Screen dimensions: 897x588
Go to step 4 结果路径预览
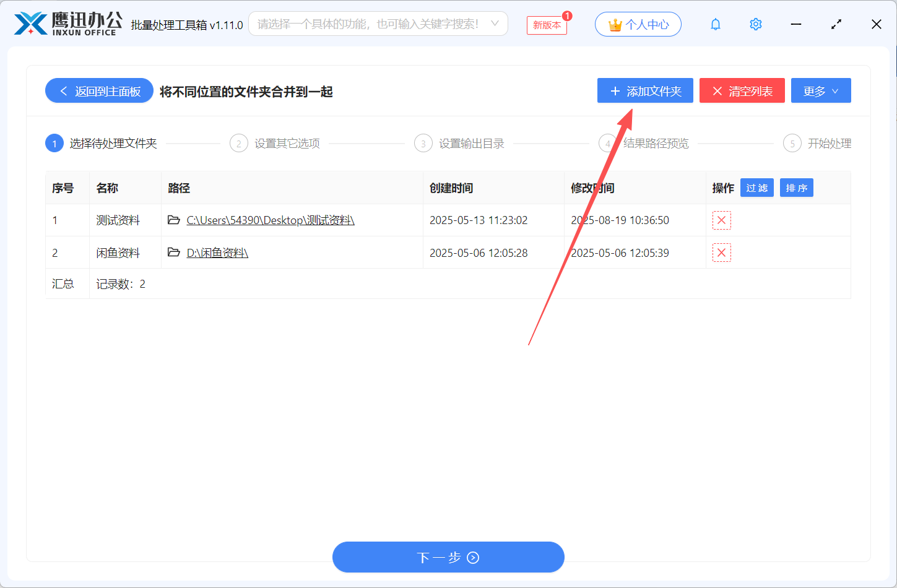644,144
